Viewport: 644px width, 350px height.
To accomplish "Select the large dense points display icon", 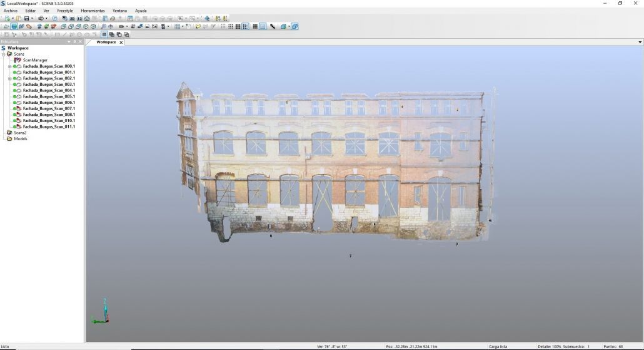I will click(x=238, y=26).
